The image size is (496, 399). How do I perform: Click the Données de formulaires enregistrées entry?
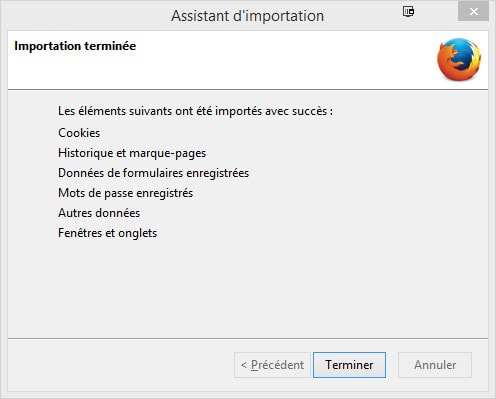153,173
